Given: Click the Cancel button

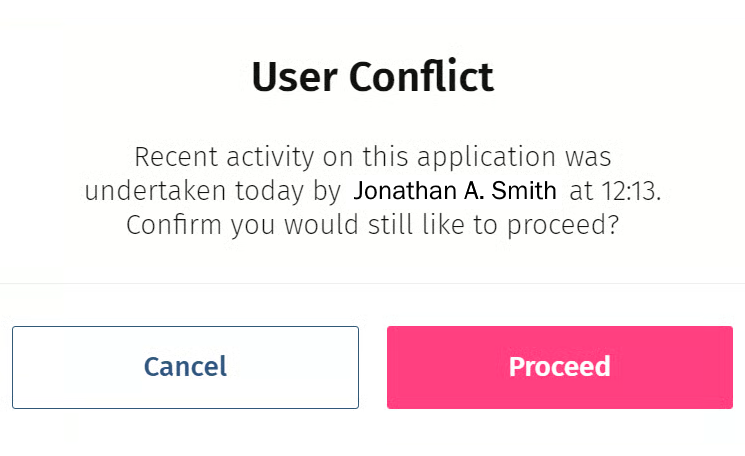Looking at the screenshot, I should [185, 367].
